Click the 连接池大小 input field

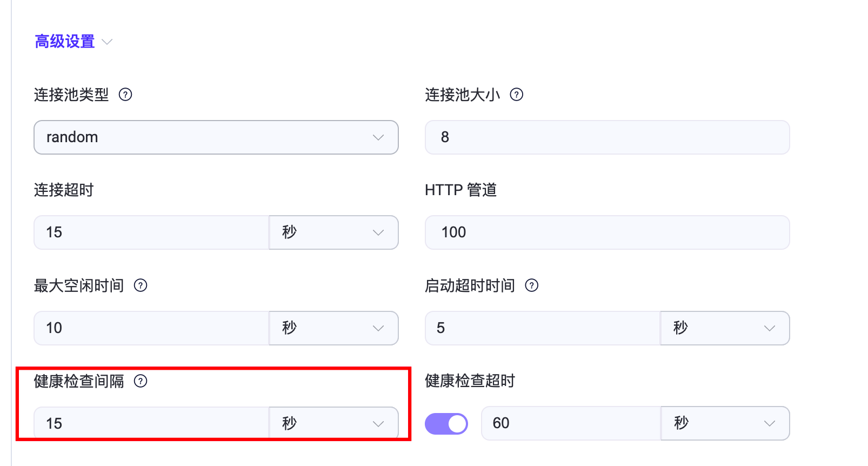click(607, 137)
